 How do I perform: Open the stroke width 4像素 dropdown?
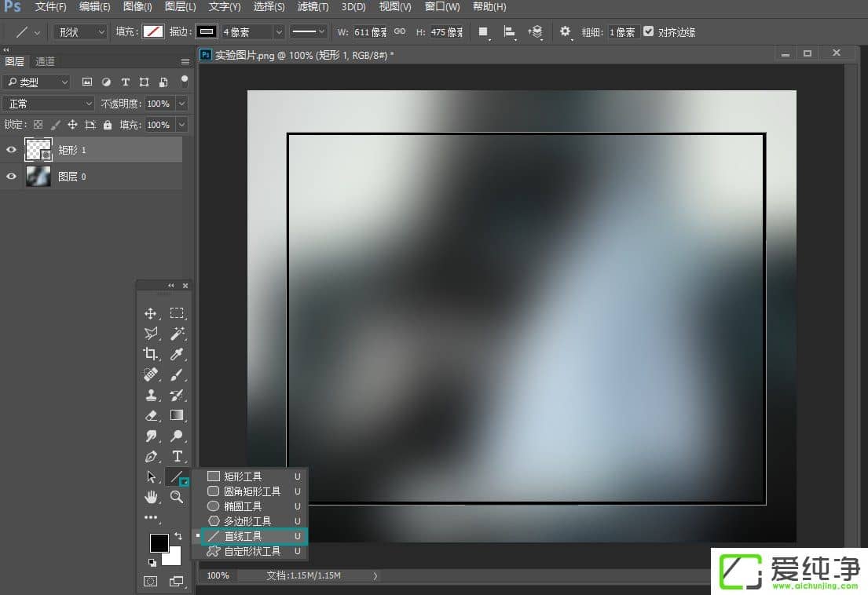coord(279,31)
